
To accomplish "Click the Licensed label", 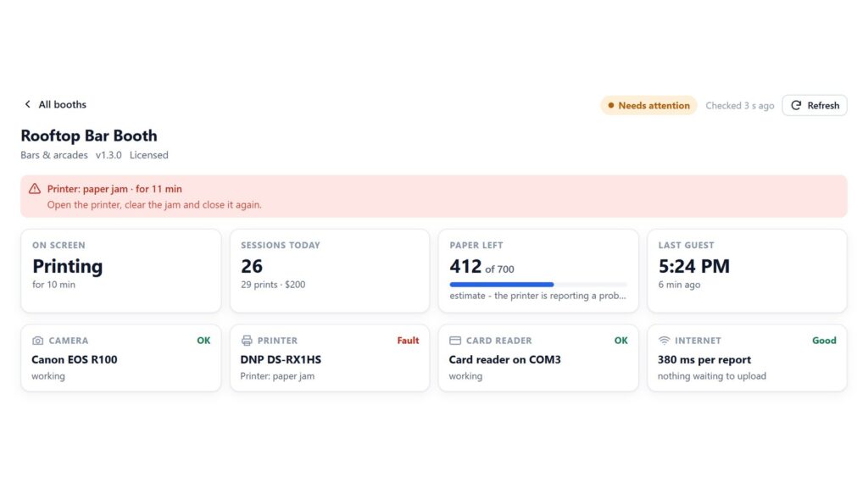I will (149, 156).
